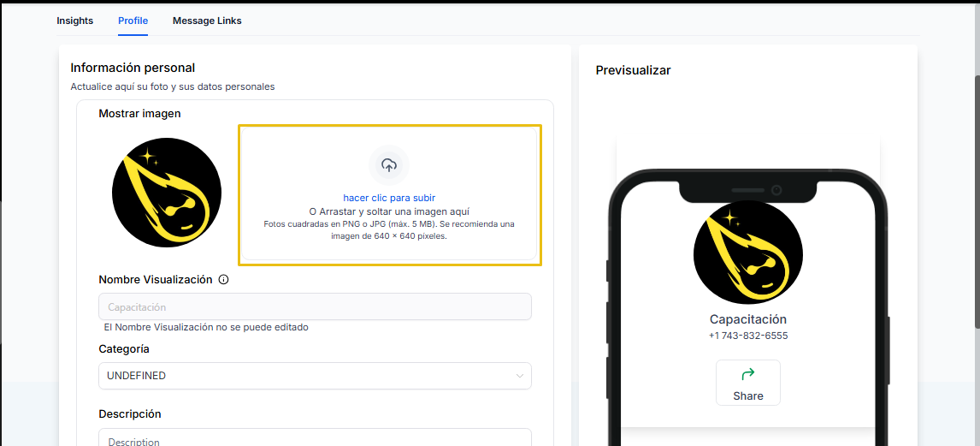This screenshot has height=446, width=980.
Task: Open the UNDEFINED category combo box
Action: click(315, 376)
